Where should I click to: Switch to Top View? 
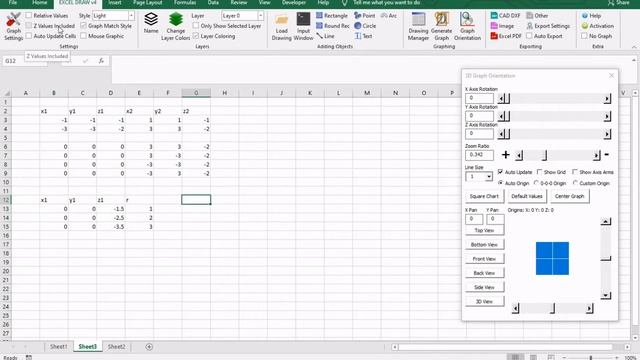click(x=484, y=231)
